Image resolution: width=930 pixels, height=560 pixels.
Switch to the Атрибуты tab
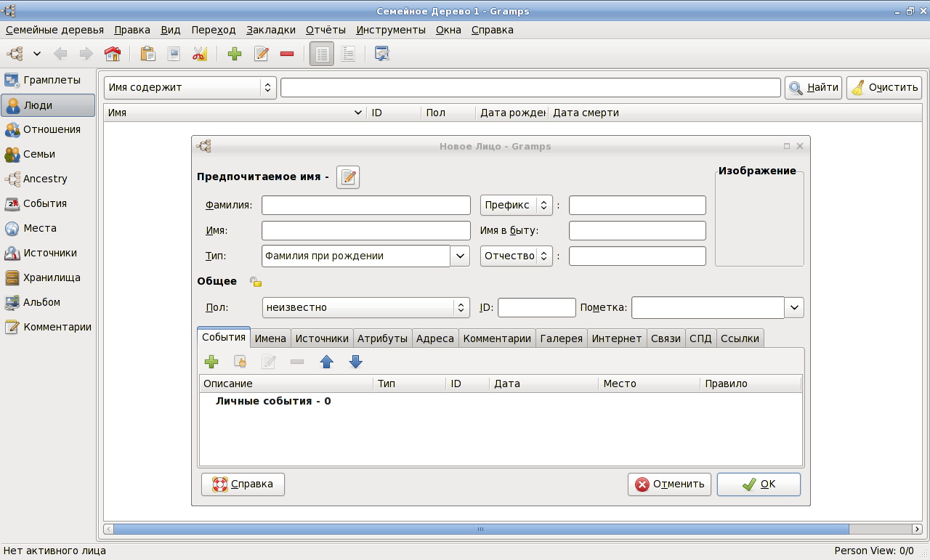(382, 338)
